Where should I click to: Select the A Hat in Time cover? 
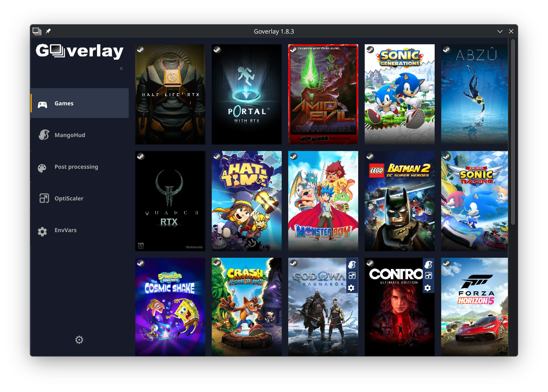coord(246,201)
